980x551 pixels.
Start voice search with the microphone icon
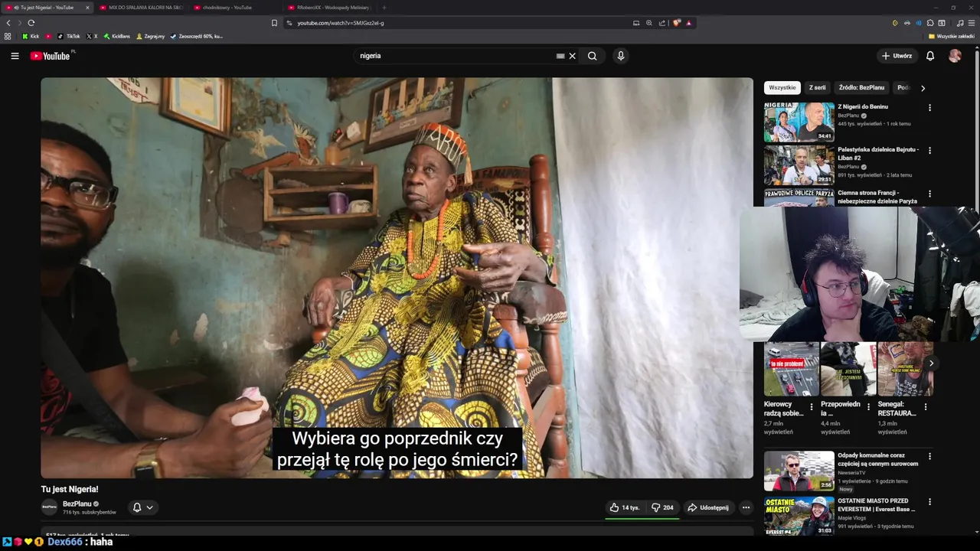pyautogui.click(x=621, y=56)
